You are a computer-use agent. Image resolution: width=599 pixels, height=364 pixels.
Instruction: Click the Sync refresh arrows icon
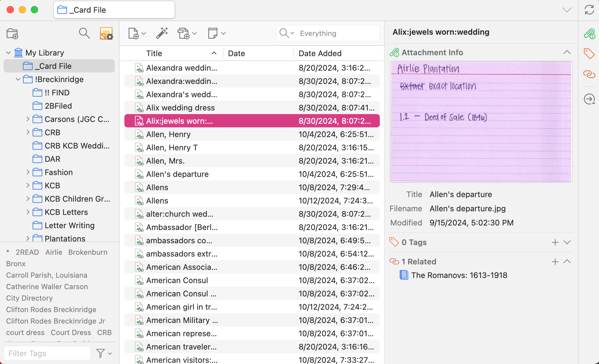coord(589,10)
